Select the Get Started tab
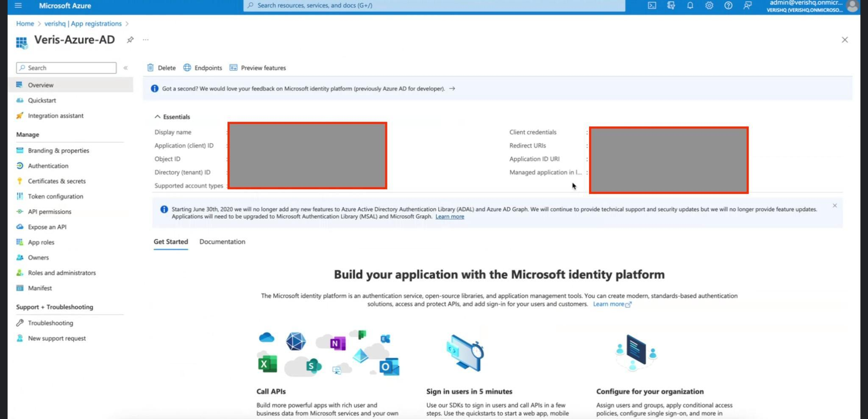 pos(170,242)
